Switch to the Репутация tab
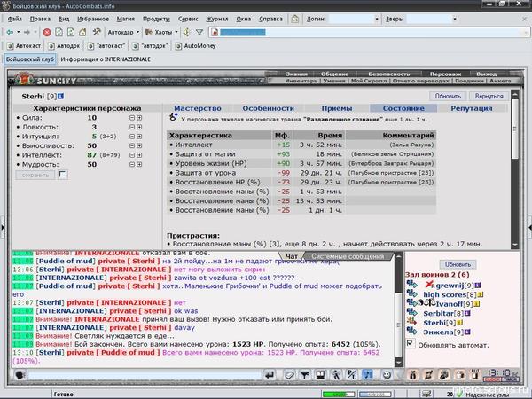 coord(472,108)
